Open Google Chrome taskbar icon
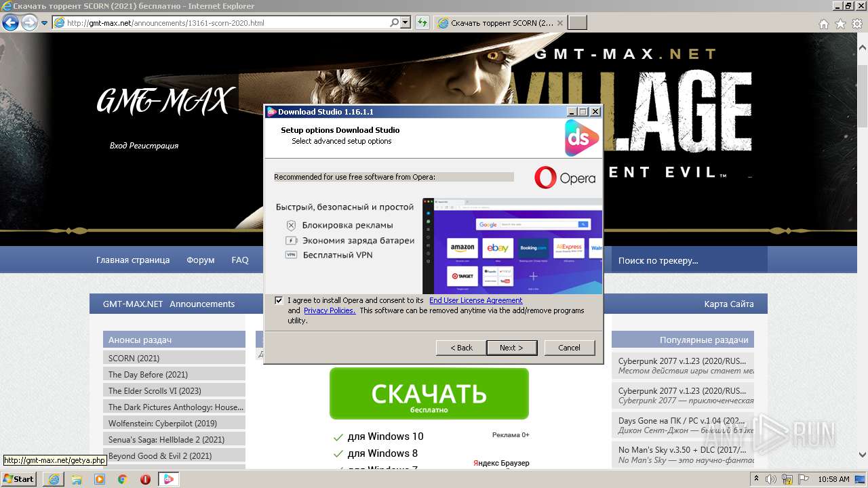This screenshot has height=488, width=868. [x=122, y=479]
